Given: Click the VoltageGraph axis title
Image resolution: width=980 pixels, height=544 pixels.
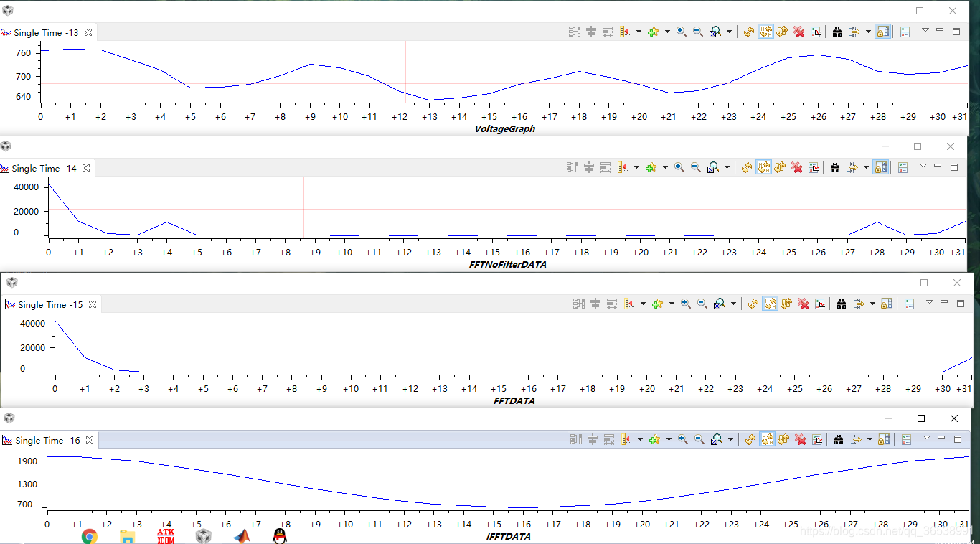Looking at the screenshot, I should (x=505, y=129).
